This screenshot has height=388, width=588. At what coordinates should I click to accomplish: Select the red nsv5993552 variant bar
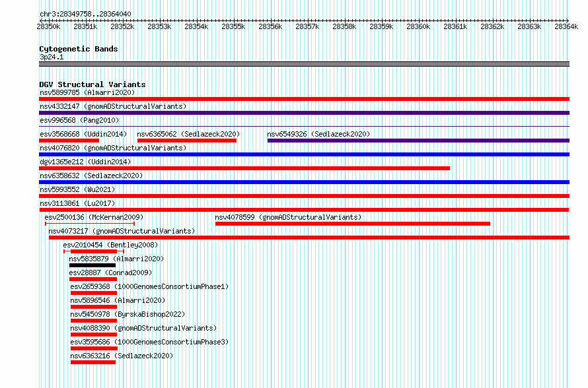[x=304, y=196]
